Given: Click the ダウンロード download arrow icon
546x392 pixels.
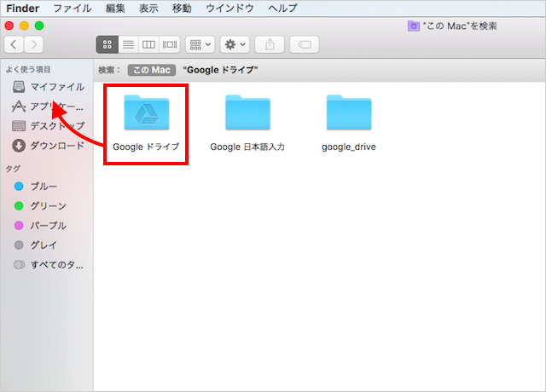Looking at the screenshot, I should click(x=19, y=146).
